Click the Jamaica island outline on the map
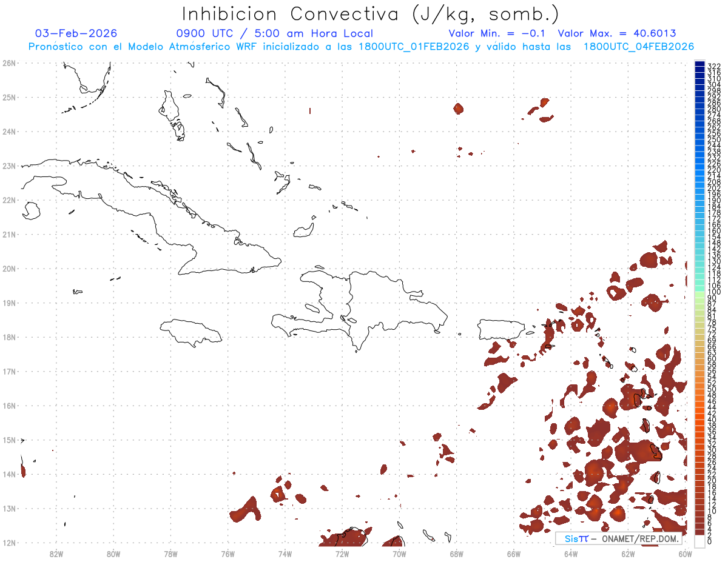728x562 pixels. (x=192, y=332)
